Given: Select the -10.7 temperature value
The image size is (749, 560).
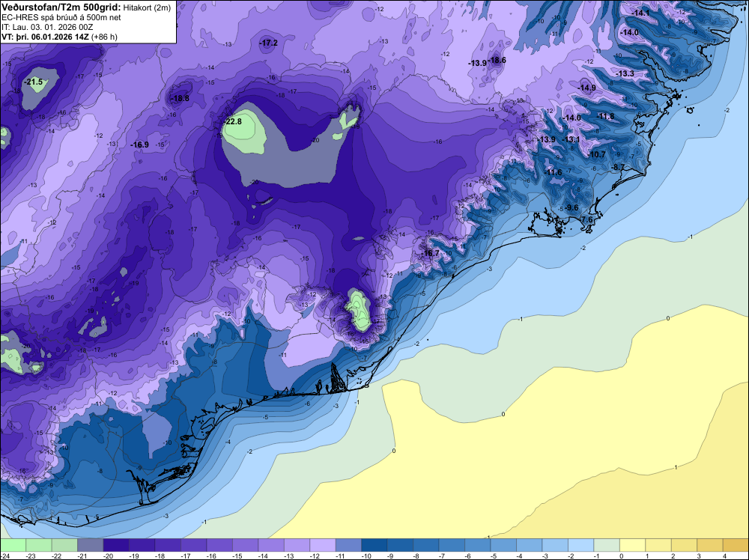Looking at the screenshot, I should pos(597,155).
